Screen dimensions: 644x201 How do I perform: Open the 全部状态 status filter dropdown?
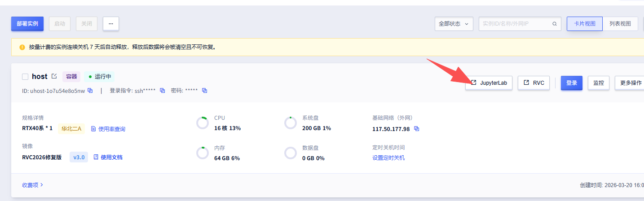(454, 24)
